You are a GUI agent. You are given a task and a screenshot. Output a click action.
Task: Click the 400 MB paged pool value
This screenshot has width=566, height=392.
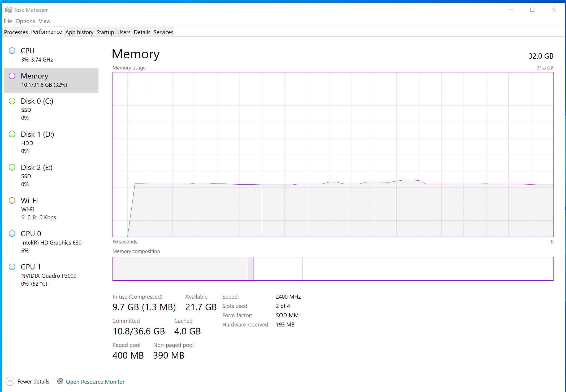click(x=128, y=355)
